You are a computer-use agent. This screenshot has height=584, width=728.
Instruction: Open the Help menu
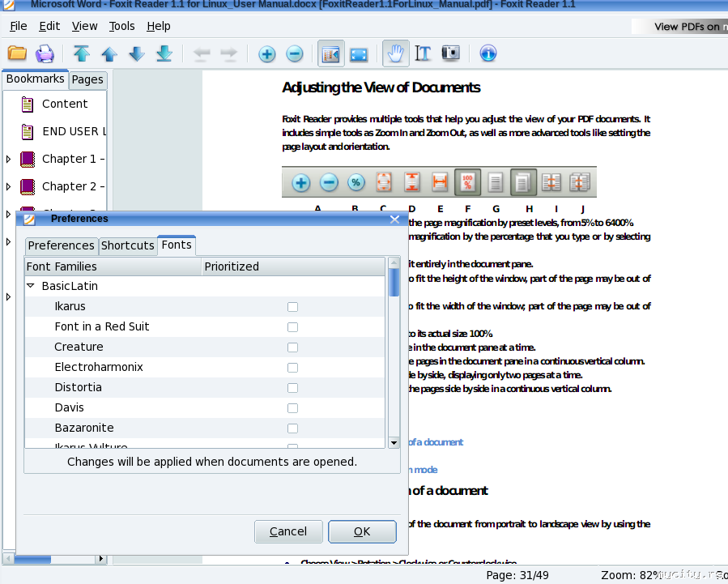tap(159, 27)
